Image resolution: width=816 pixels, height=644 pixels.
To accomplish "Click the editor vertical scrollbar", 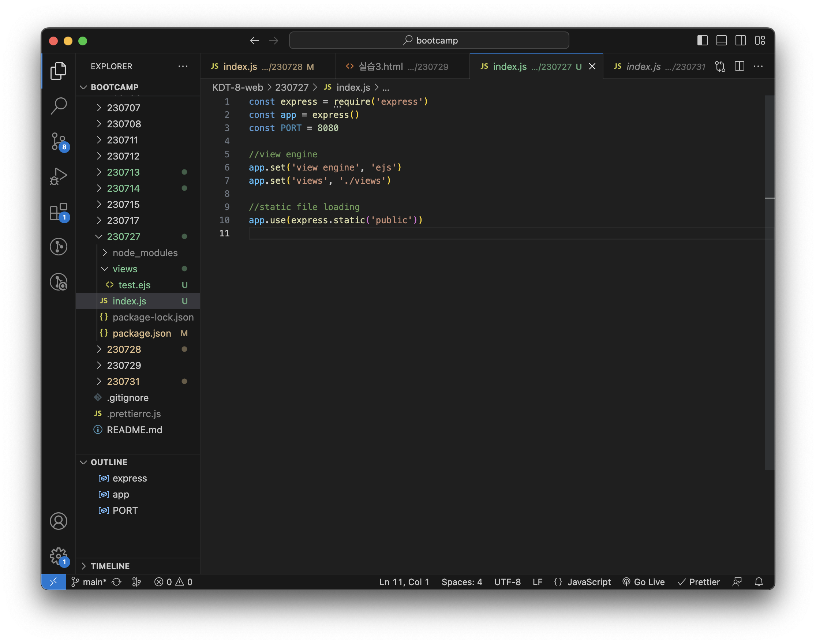I will point(770,283).
